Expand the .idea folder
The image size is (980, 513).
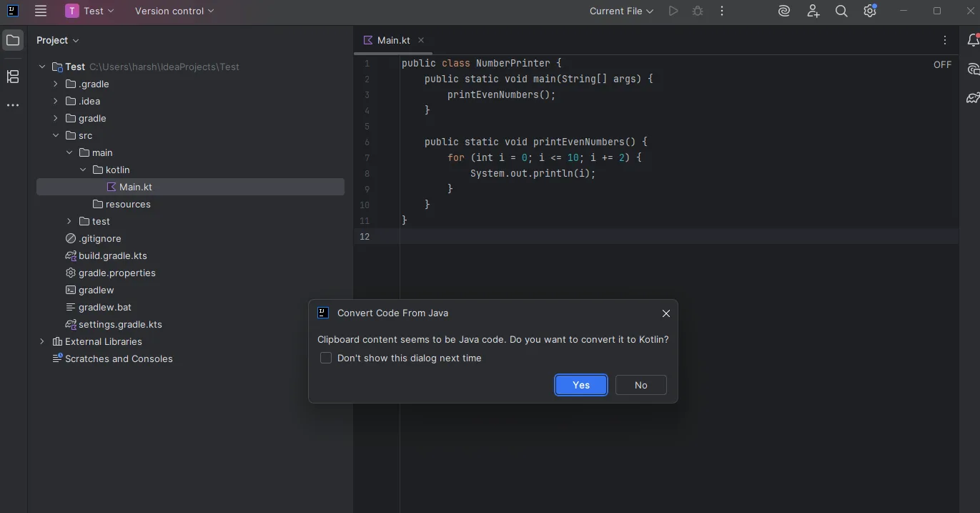56,101
